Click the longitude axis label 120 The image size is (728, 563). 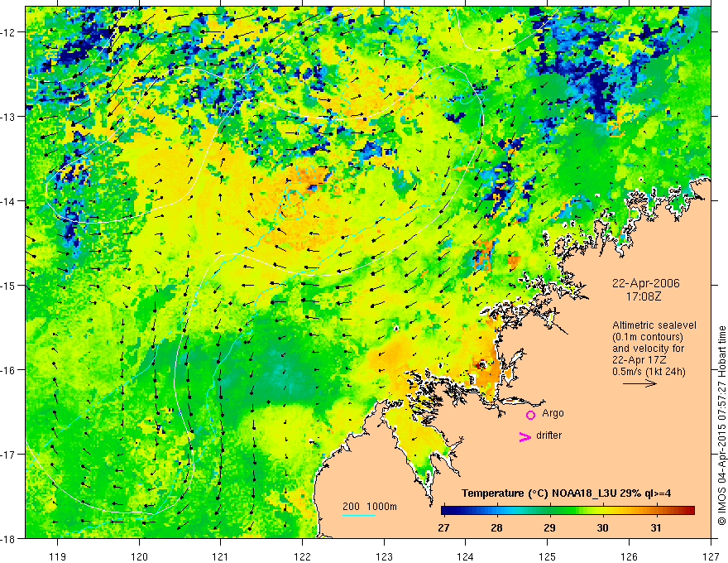point(139,556)
